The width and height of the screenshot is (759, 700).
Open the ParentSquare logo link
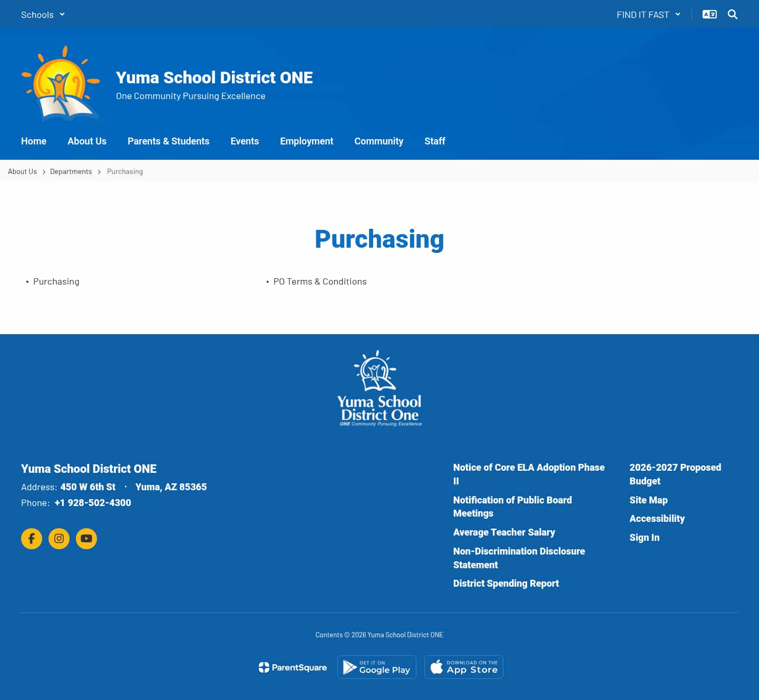[293, 667]
